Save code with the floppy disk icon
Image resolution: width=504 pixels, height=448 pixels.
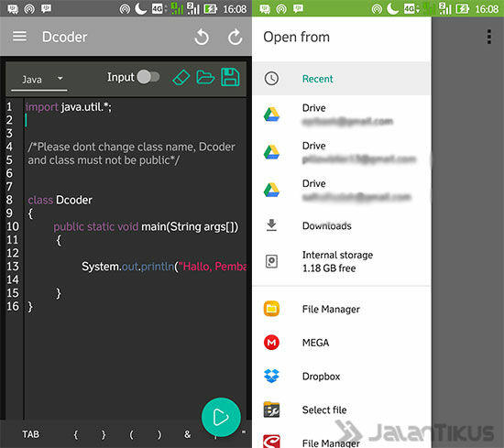[x=230, y=77]
